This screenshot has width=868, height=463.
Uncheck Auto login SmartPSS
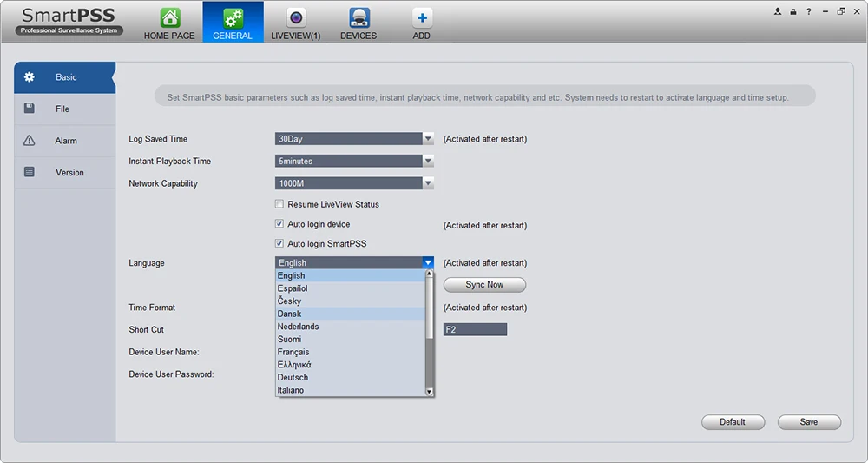tap(279, 243)
